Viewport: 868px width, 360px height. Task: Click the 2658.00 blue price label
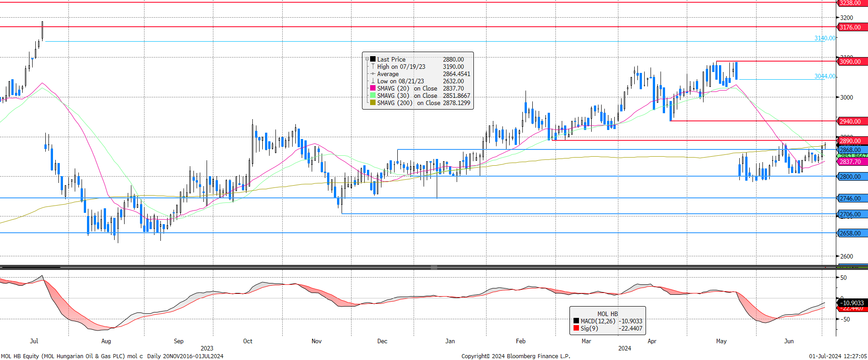tap(852, 233)
